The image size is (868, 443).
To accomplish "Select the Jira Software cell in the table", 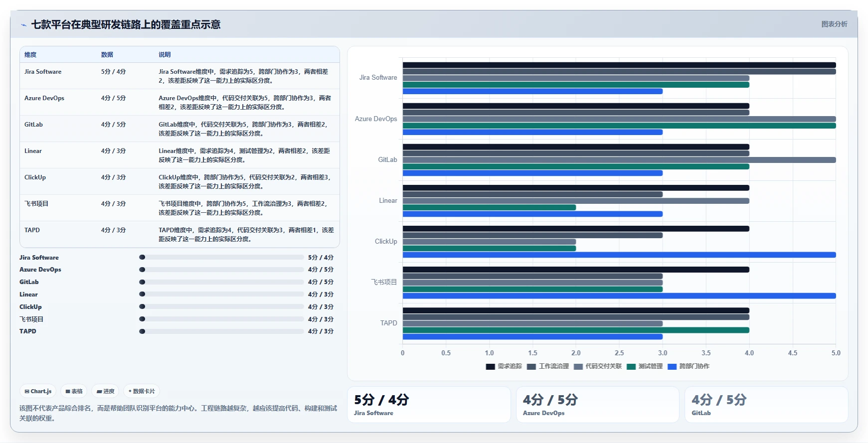I will [x=43, y=72].
